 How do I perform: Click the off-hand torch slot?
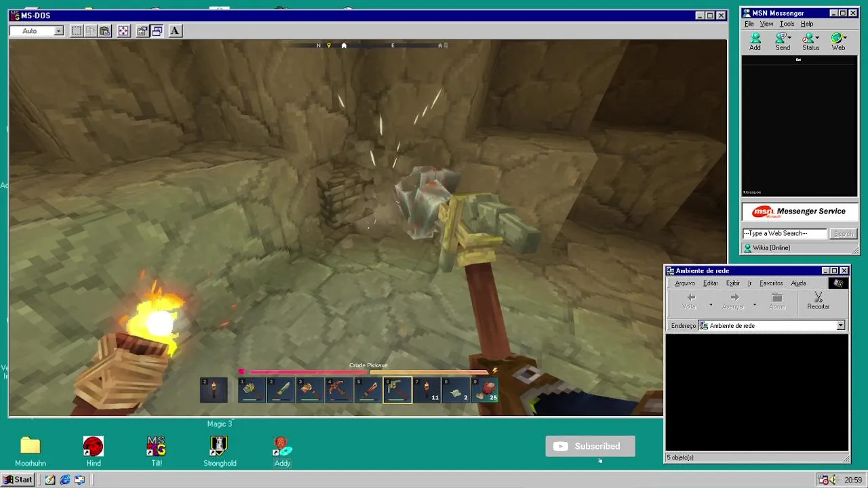click(x=213, y=390)
